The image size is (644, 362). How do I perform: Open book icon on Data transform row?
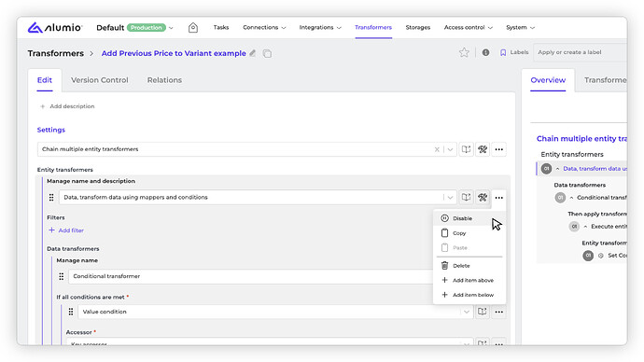pos(466,198)
